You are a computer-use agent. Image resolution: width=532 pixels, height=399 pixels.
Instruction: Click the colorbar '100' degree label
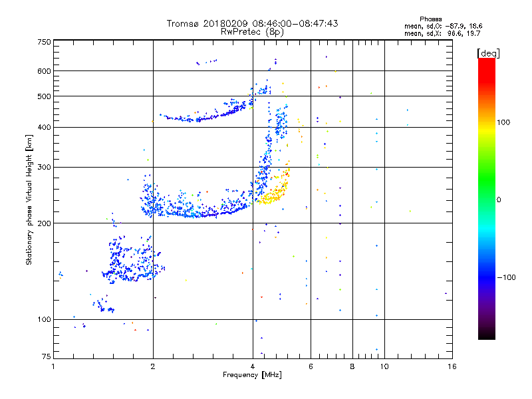pos(503,122)
